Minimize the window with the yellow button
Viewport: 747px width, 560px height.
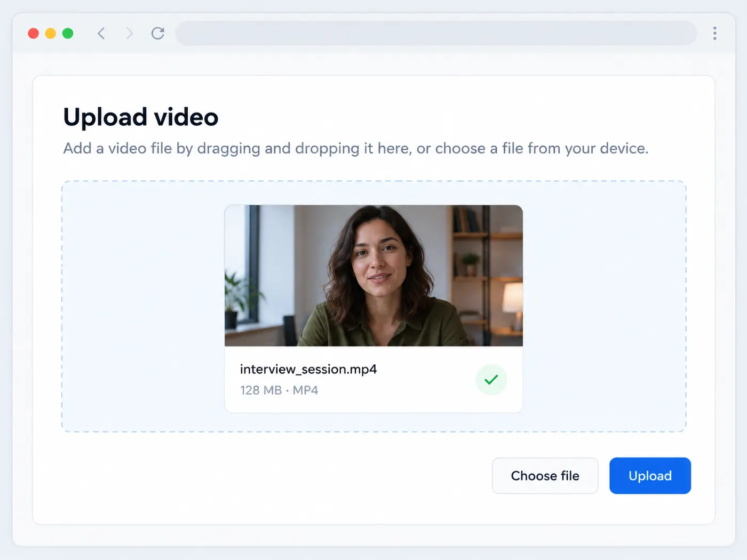tap(51, 34)
